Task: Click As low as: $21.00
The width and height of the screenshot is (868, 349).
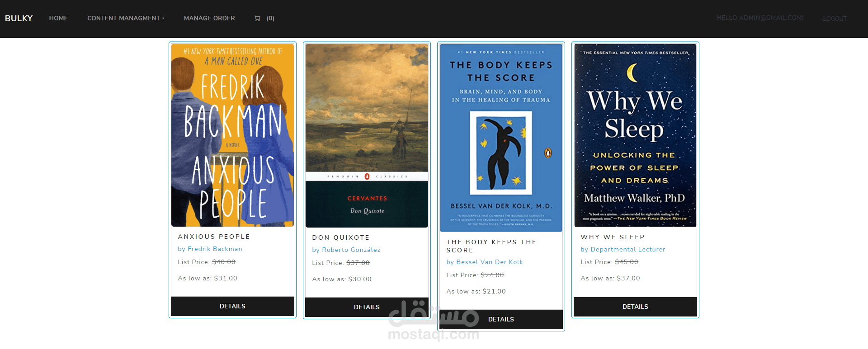Action: tap(476, 291)
